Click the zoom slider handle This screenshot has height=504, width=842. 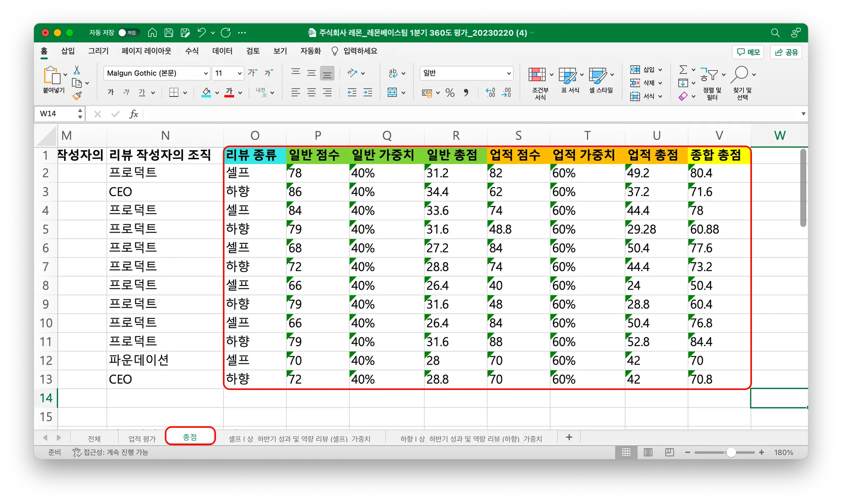(731, 452)
